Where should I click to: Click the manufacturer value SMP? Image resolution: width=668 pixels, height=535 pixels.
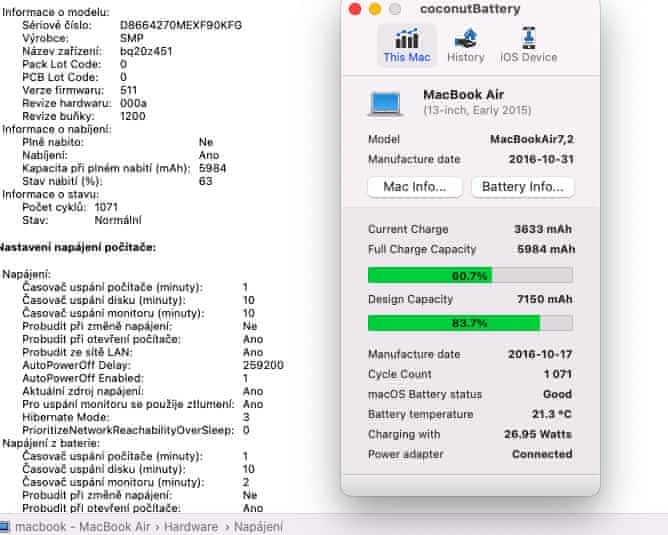click(x=132, y=38)
